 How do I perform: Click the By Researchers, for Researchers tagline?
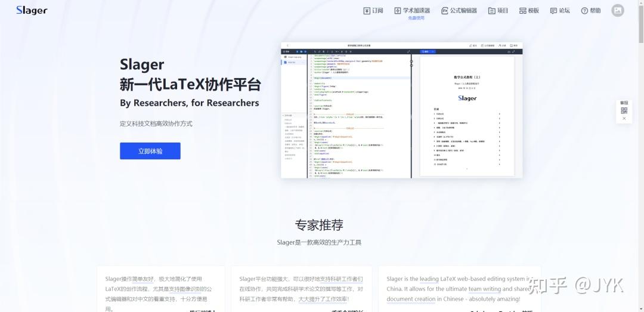(x=190, y=103)
